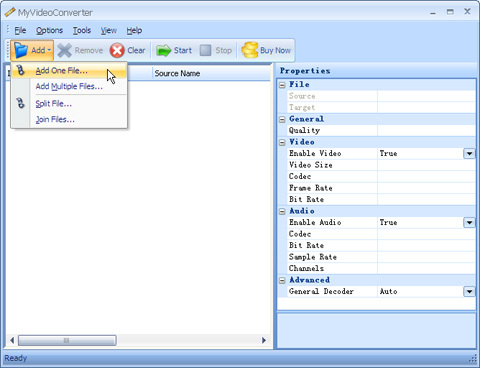480x368 pixels.
Task: Click the Start button label
Action: click(183, 50)
